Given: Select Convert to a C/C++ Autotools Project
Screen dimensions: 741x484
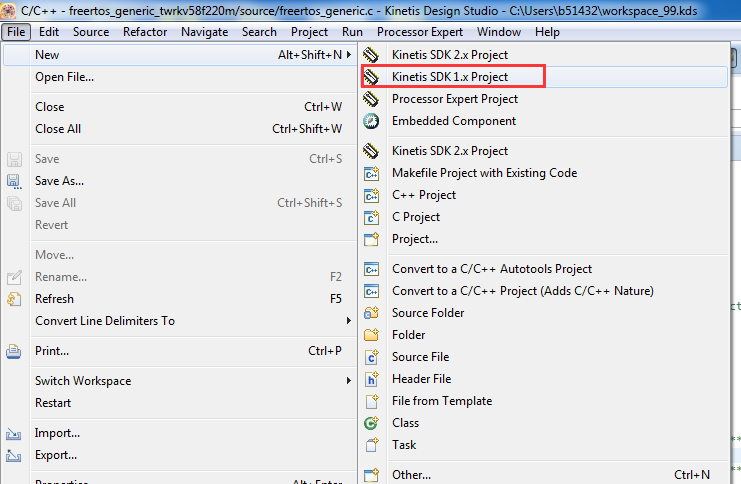Looking at the screenshot, I should click(x=544, y=269).
